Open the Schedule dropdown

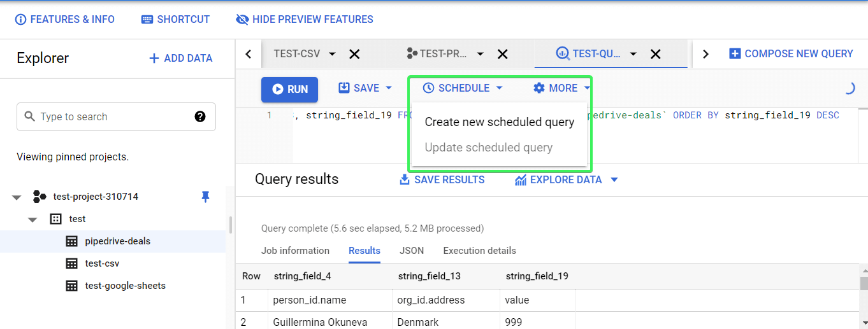coord(463,88)
